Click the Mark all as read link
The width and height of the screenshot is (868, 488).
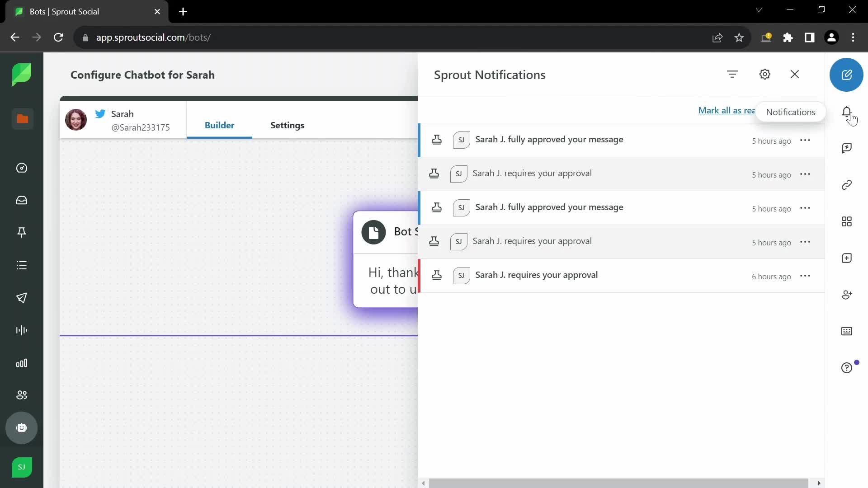click(726, 110)
